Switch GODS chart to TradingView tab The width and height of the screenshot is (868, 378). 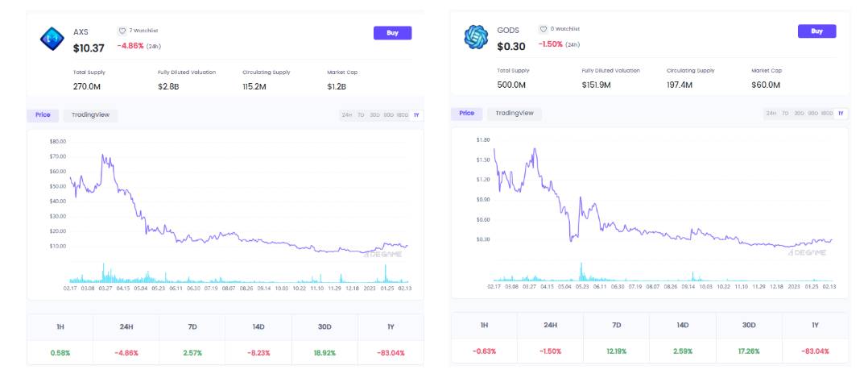point(515,114)
